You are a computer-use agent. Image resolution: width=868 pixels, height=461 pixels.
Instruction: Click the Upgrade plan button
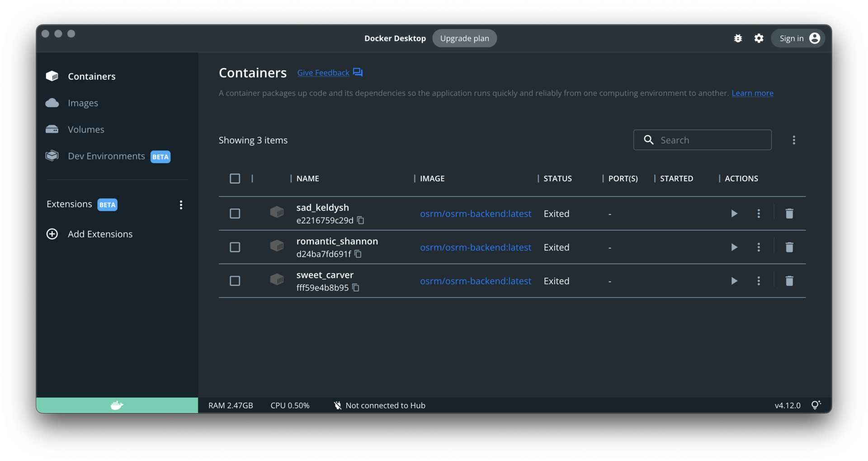click(464, 38)
